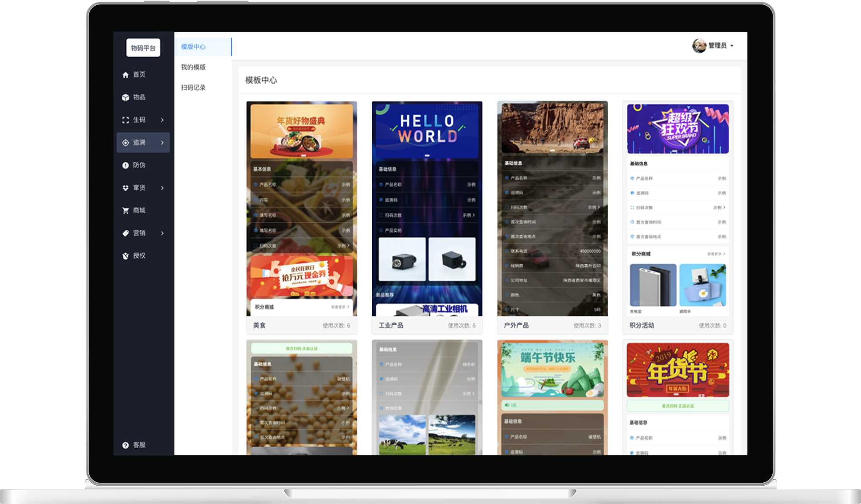Image resolution: width=861 pixels, height=504 pixels.
Task: Click the 户外产品 template title
Action: click(x=516, y=326)
